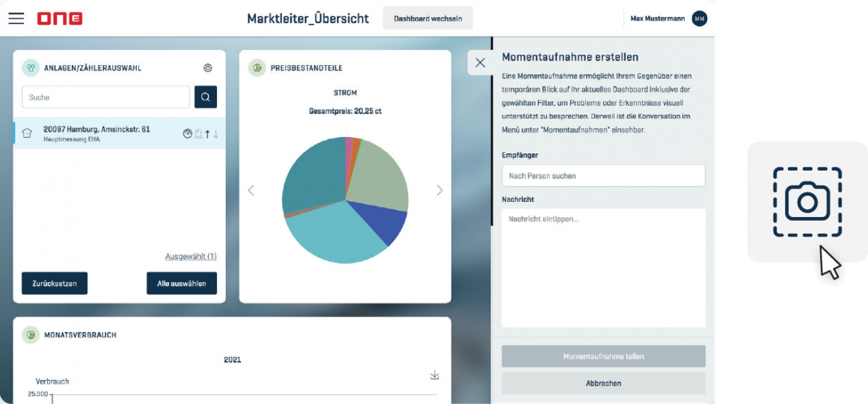The image size is (868, 404).
Task: Click the up arrow on Hamburg entry
Action: click(x=207, y=134)
